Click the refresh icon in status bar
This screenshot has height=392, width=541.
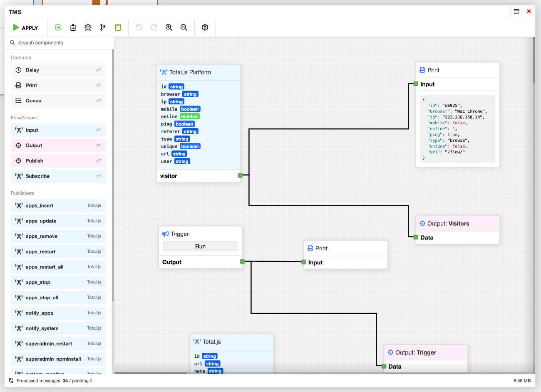point(11,381)
